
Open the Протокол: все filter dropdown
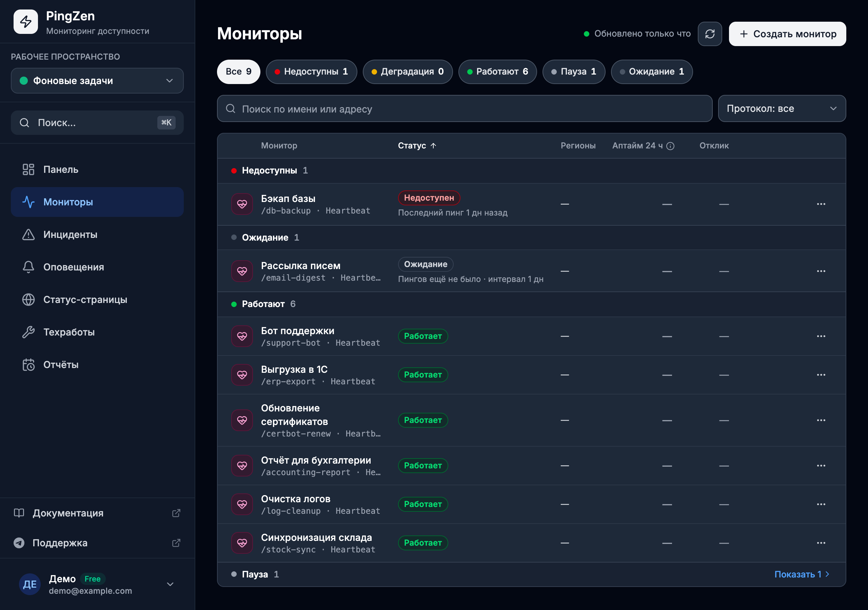(782, 108)
